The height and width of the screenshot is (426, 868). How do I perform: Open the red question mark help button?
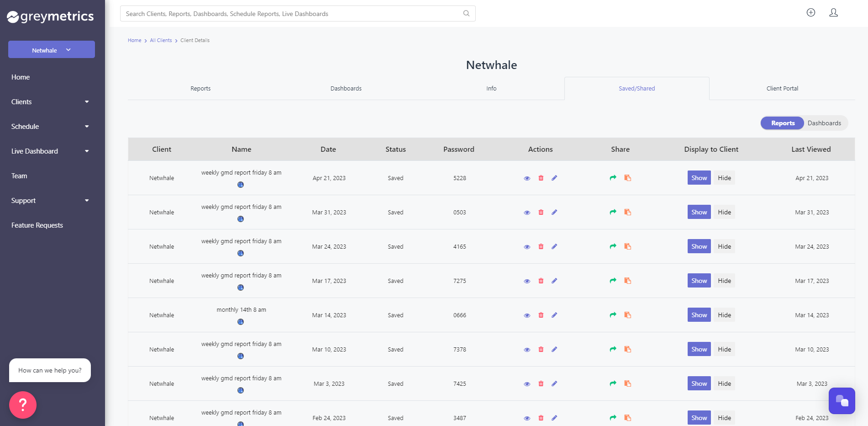pyautogui.click(x=23, y=405)
